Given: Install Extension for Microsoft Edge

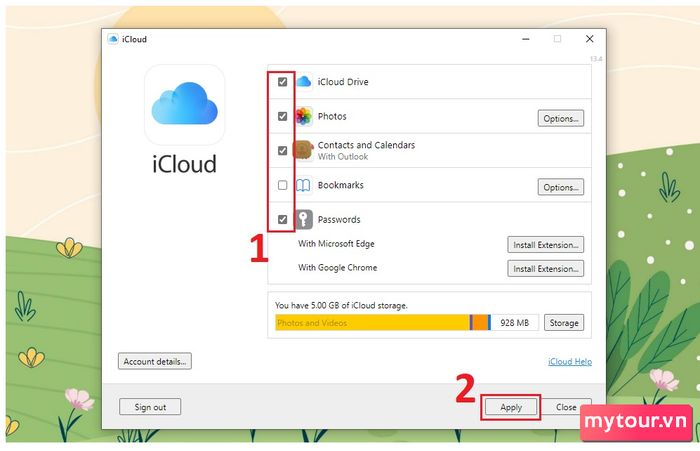Looking at the screenshot, I should (546, 245).
